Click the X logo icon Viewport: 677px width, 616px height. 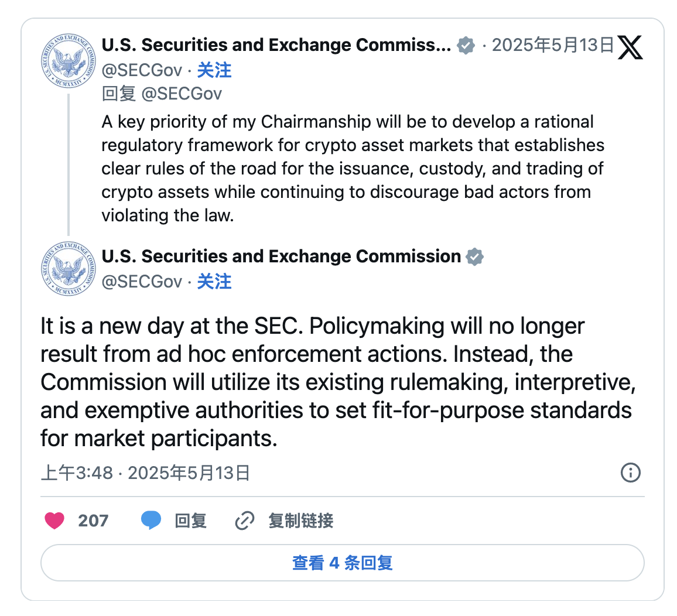(x=630, y=47)
